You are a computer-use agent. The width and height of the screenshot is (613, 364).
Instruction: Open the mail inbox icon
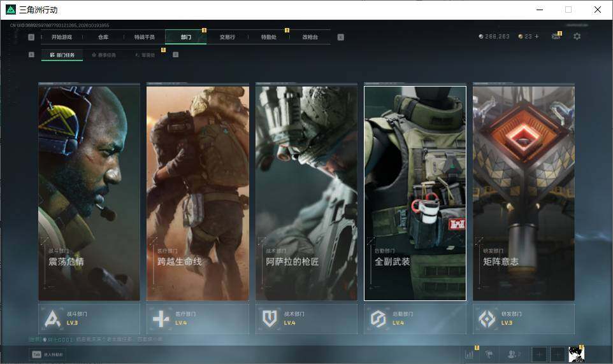click(x=556, y=36)
